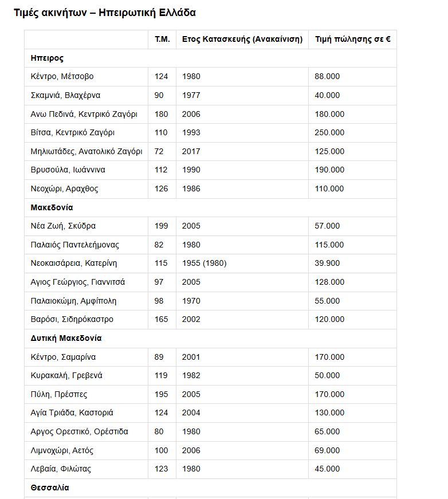Viewport: 448px width, 499px height.
Task: Select the Μακεδονία section heading
Action: [x=52, y=207]
